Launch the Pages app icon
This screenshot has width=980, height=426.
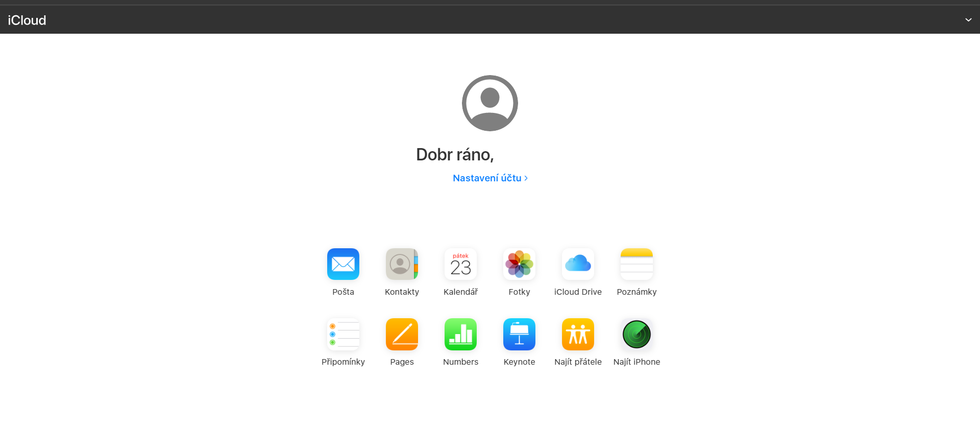pos(402,334)
